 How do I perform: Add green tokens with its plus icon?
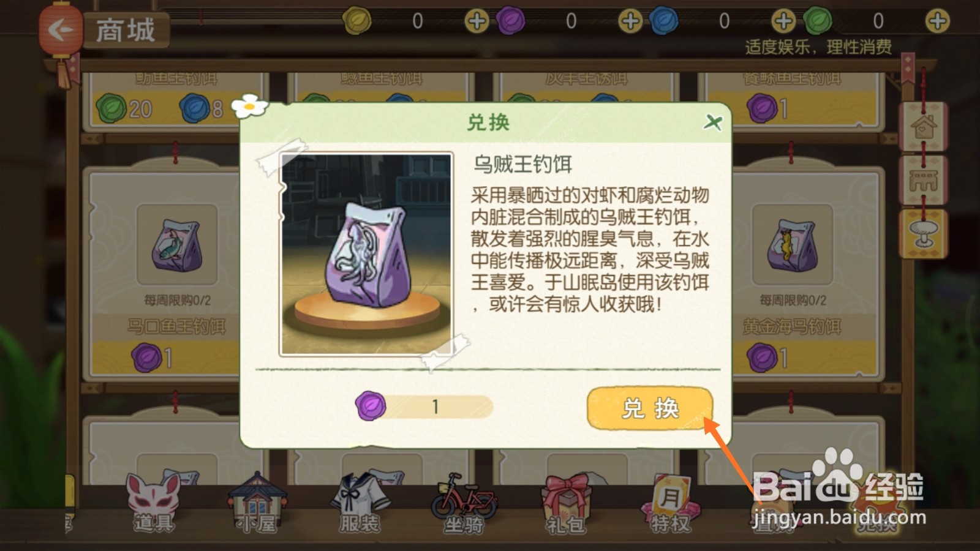(937, 21)
